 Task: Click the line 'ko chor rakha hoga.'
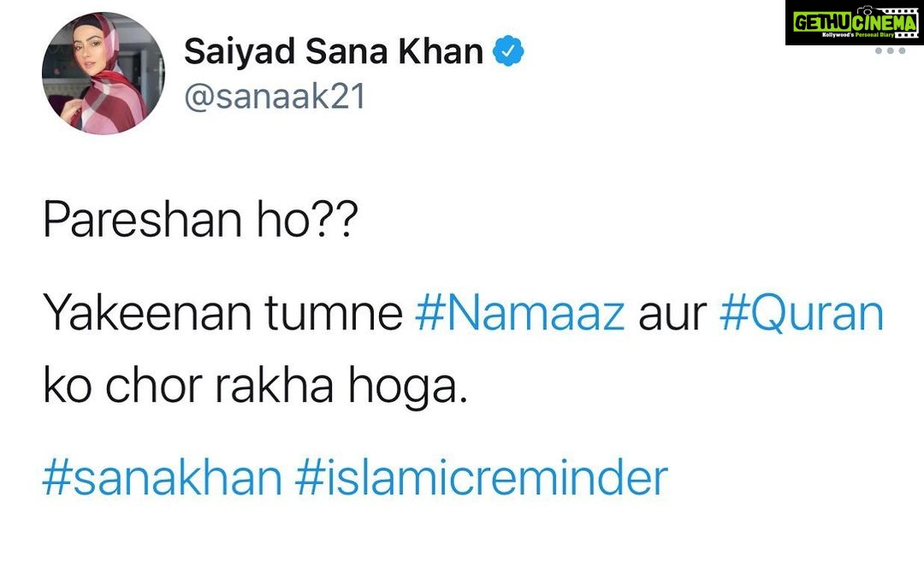[255, 386]
